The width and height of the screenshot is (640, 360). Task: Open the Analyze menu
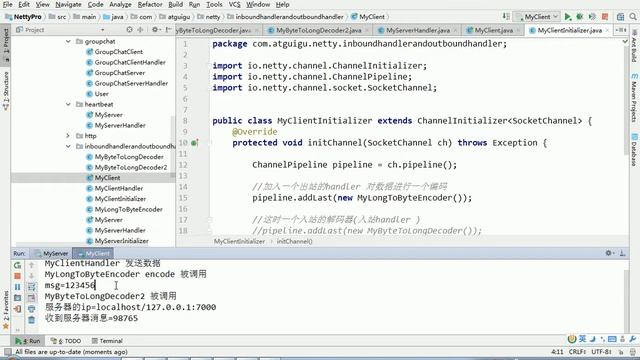[120, 4]
